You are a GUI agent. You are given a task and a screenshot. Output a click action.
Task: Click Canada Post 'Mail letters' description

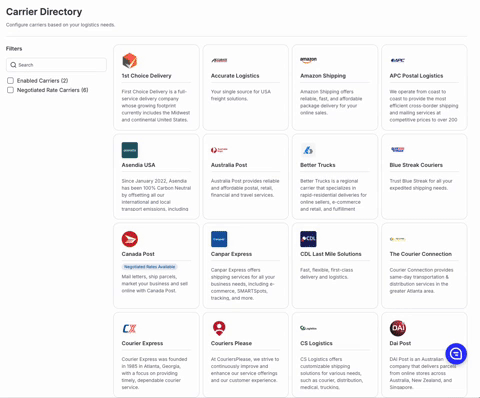pos(155,284)
